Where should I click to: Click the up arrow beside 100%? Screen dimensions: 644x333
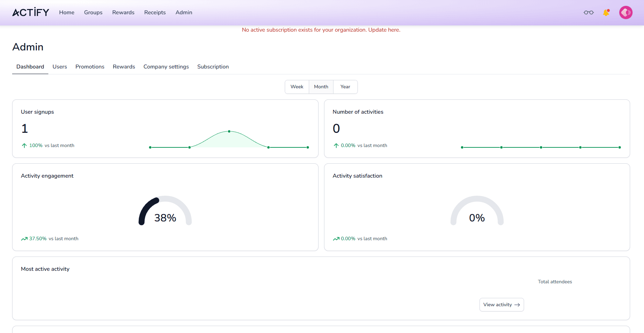click(24, 146)
